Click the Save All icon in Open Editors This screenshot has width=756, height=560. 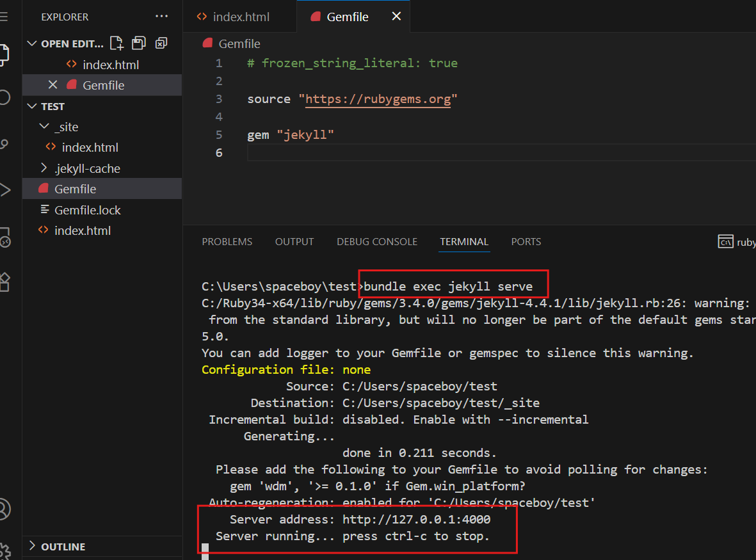[139, 44]
